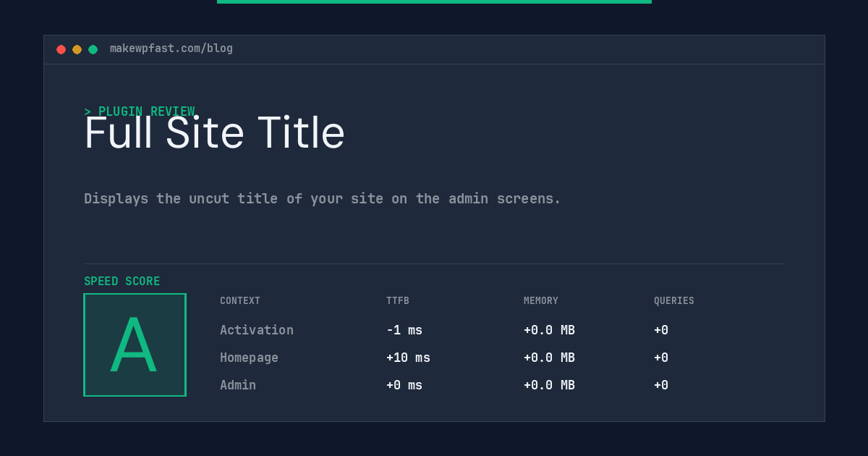Click the CONTEXT column header
Image resolution: width=868 pixels, height=456 pixels.
240,301
